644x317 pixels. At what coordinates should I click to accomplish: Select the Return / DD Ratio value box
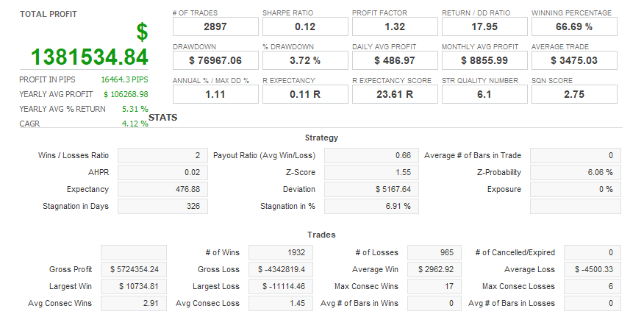[x=484, y=26]
